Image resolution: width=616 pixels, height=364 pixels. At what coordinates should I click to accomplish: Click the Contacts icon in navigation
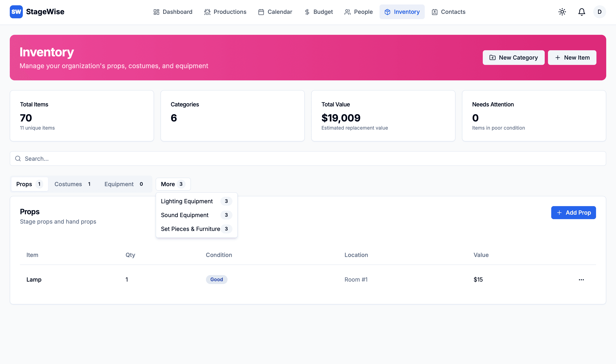point(434,12)
